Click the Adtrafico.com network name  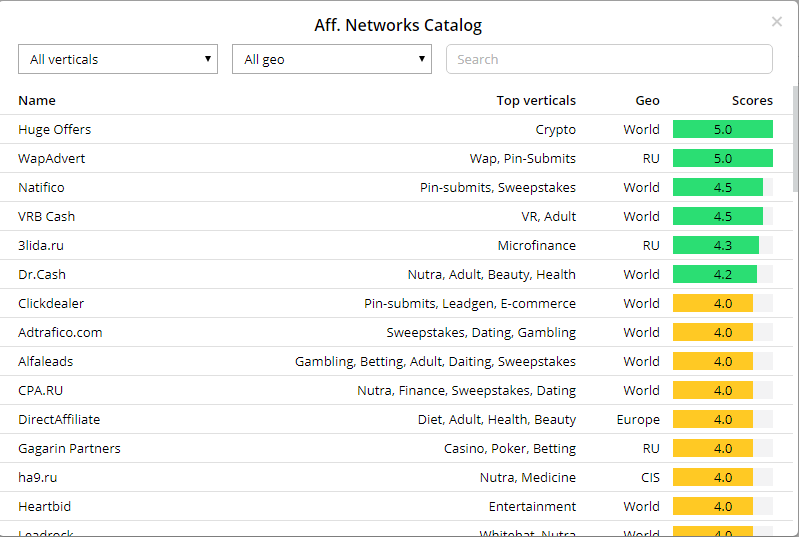pos(60,332)
